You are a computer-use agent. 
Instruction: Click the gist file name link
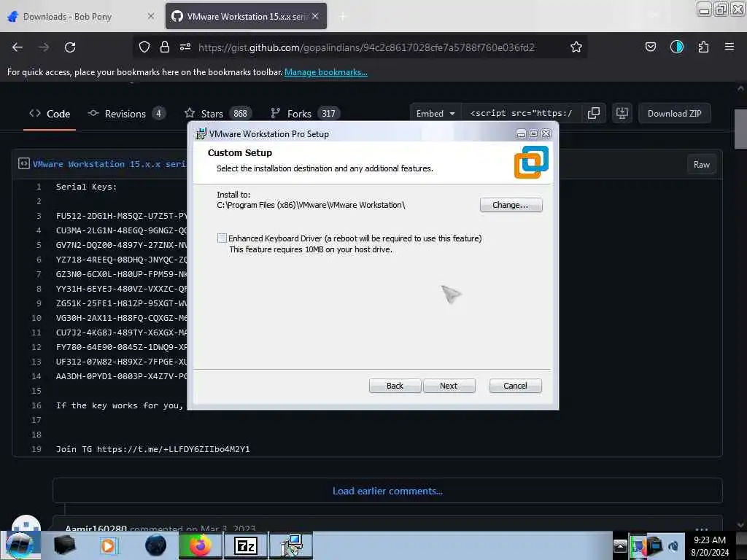click(109, 164)
